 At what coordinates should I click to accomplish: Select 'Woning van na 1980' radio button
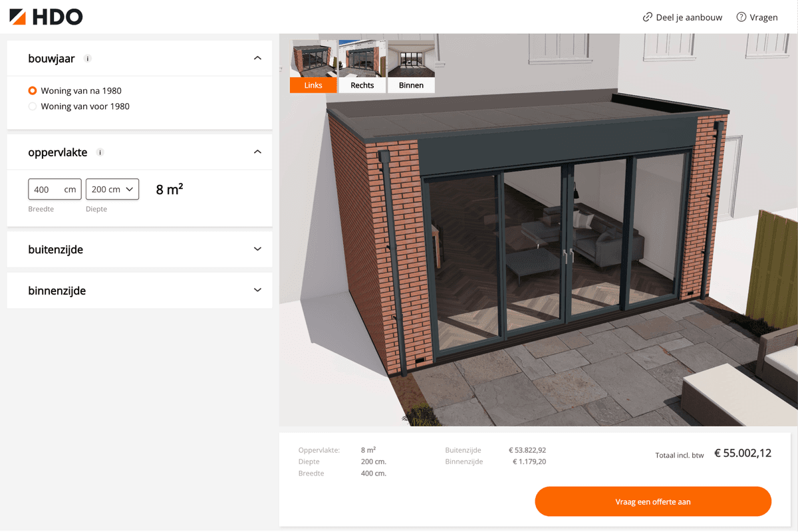[x=33, y=90]
